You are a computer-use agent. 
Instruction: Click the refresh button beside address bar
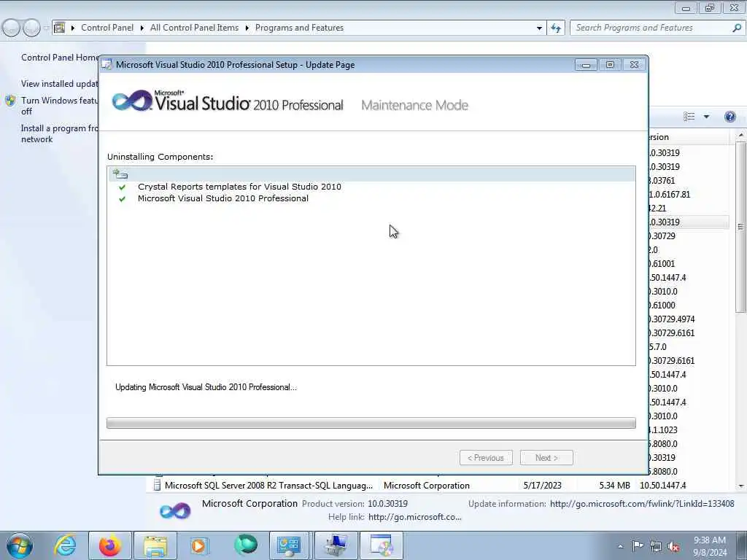tap(556, 28)
